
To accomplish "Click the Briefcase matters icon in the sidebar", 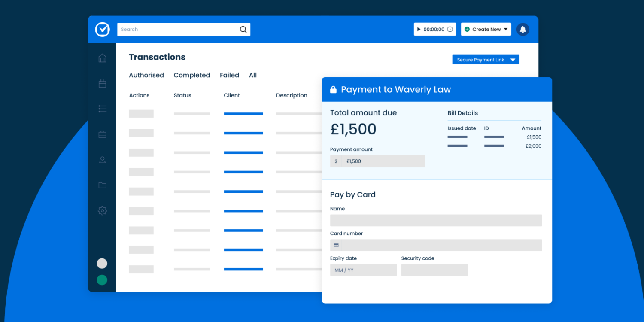I will (102, 134).
